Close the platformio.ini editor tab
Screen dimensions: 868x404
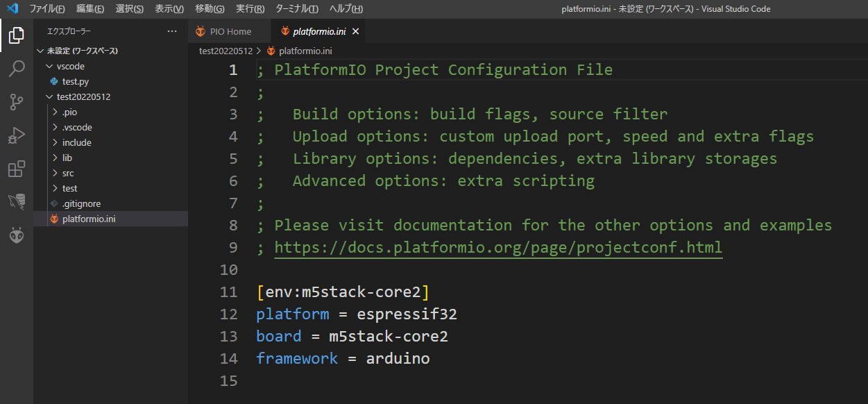(x=356, y=31)
